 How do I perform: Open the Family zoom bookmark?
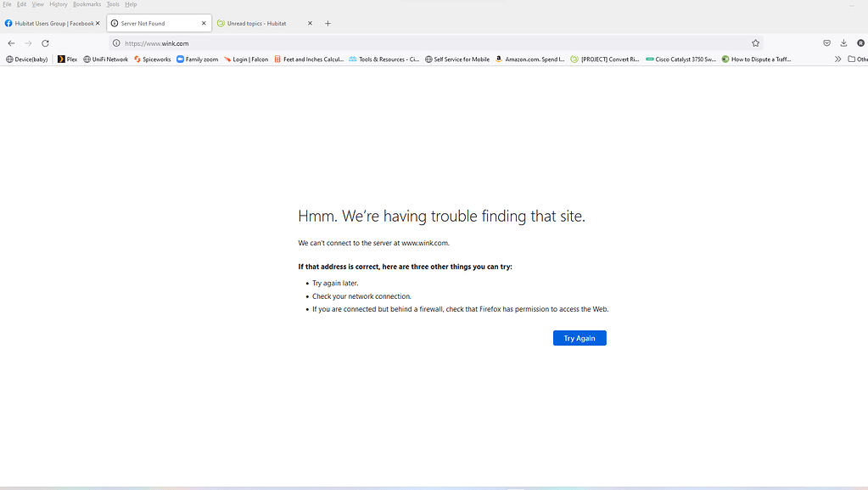197,59
